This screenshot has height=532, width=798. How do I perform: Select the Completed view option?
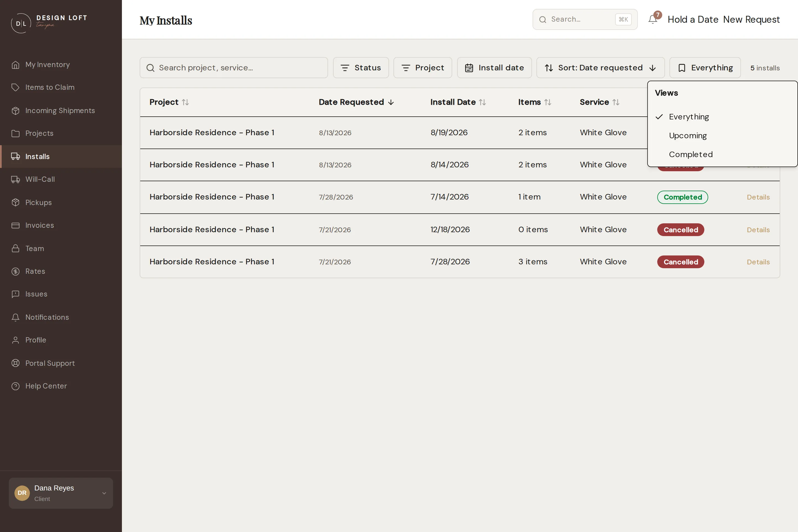click(722, 154)
